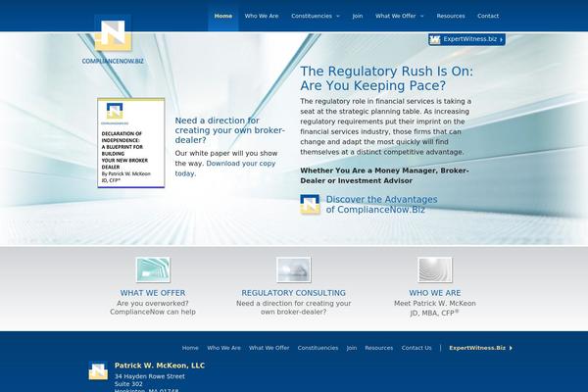Image resolution: width=588 pixels, height=392 pixels.
Task: Click The Regulatory Rush Is On headline
Action: [x=387, y=78]
